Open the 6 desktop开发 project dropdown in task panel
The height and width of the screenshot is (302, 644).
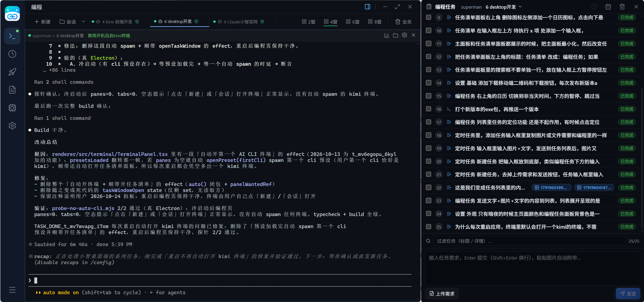point(504,7)
